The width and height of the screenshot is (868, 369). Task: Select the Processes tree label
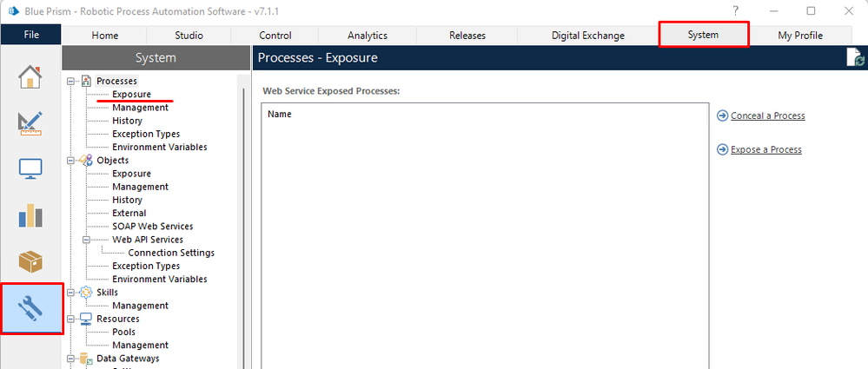(x=116, y=82)
